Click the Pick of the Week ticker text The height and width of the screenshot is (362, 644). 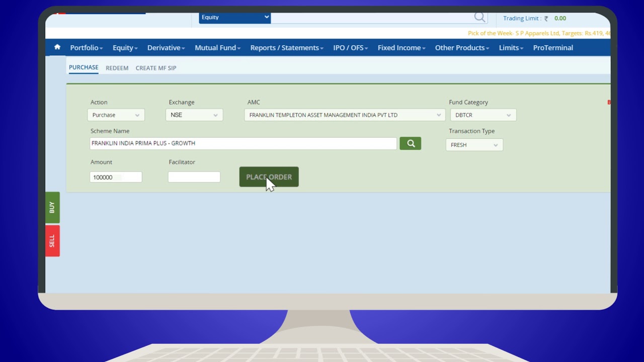539,33
